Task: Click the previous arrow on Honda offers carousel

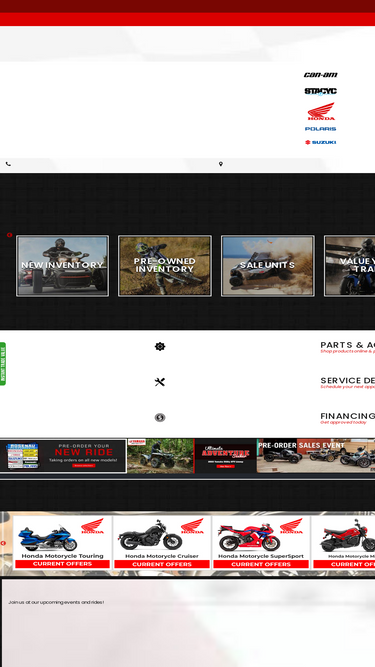Action: tap(3, 543)
